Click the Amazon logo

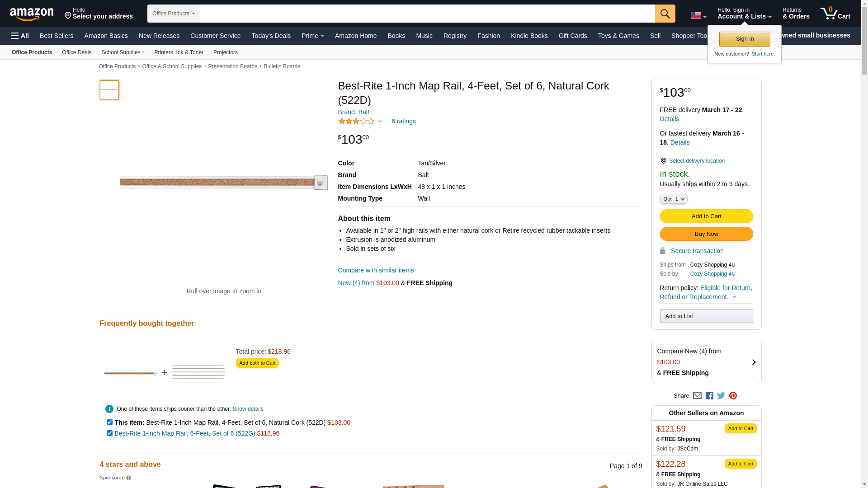tap(32, 14)
